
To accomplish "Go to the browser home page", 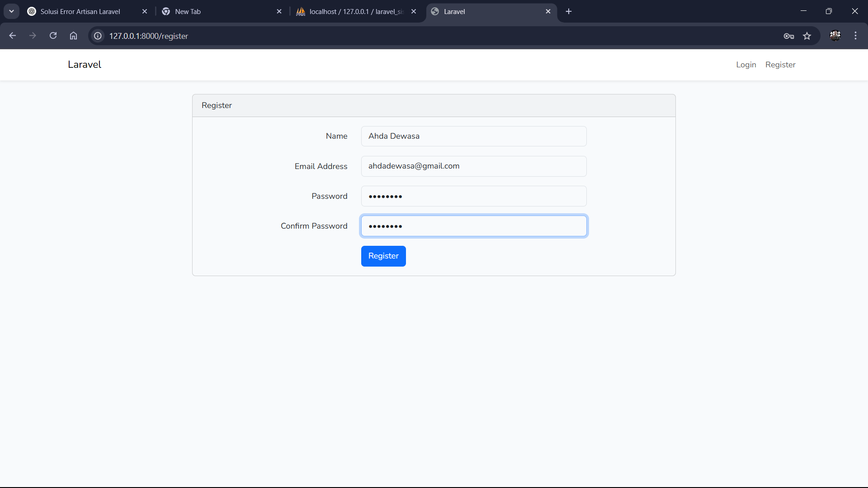I will [73, 36].
